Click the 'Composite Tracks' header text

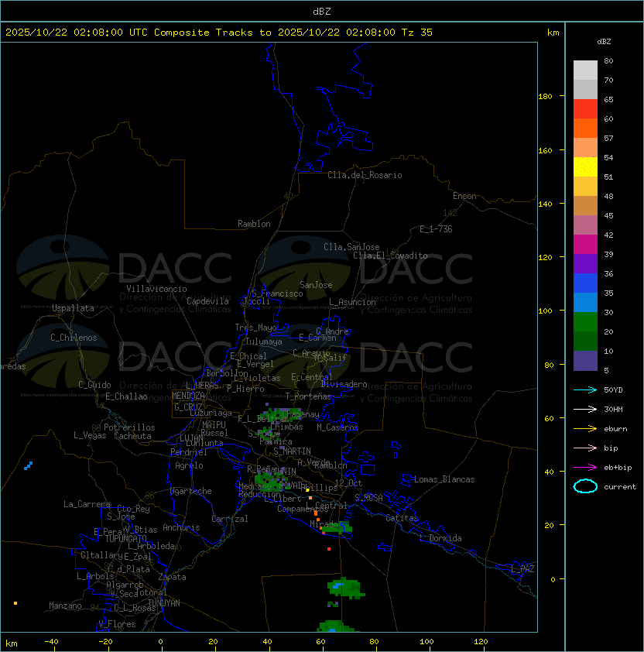click(x=204, y=33)
